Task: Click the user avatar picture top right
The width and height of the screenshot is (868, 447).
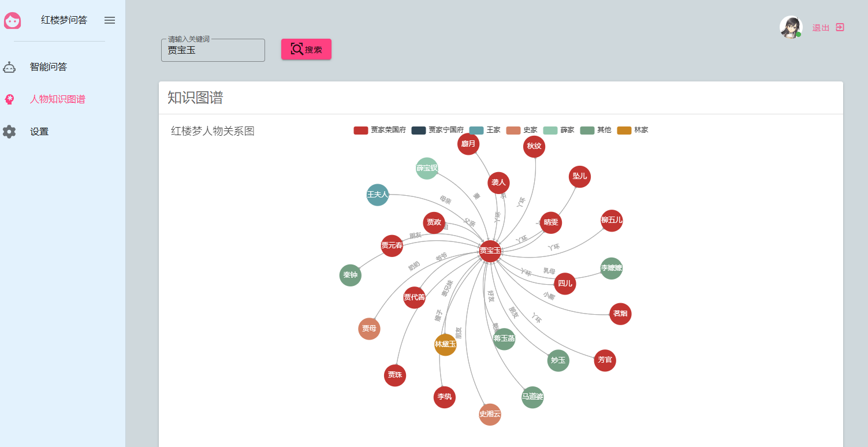Action: pyautogui.click(x=791, y=27)
